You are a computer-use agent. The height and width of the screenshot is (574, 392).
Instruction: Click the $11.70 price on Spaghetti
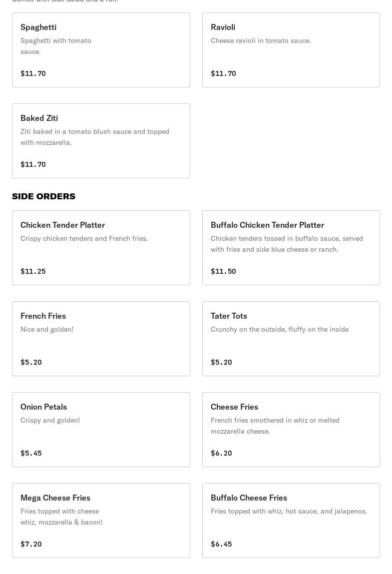coord(33,73)
